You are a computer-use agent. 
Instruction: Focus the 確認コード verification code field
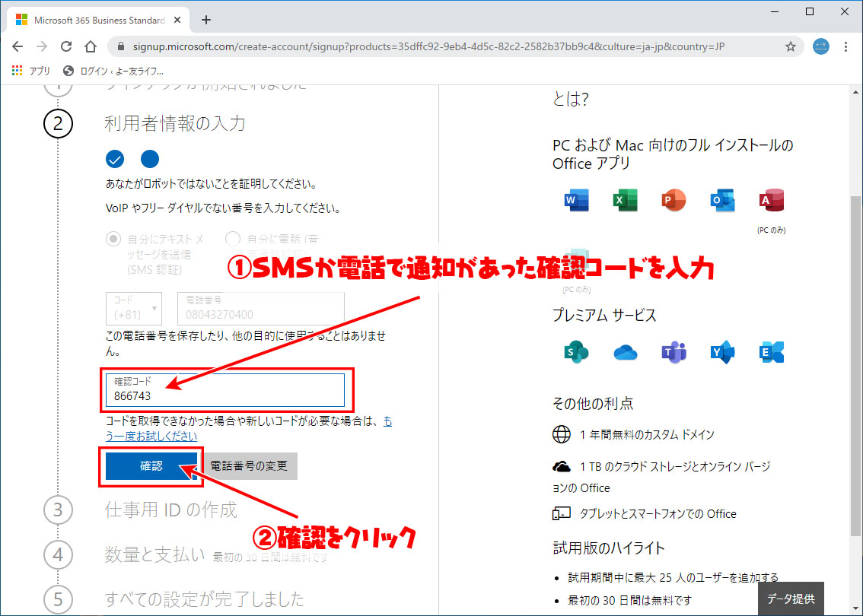pyautogui.click(x=225, y=390)
